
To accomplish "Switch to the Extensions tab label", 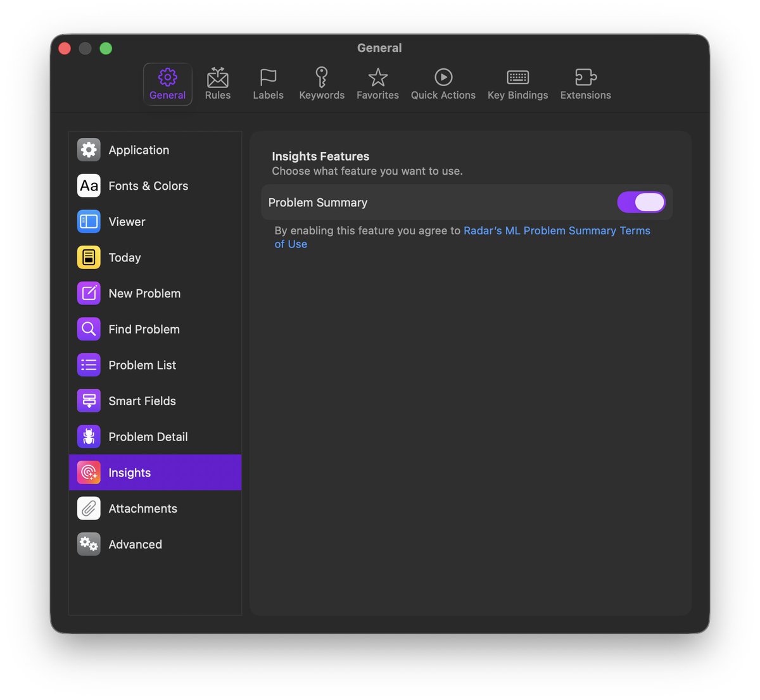I will point(586,95).
